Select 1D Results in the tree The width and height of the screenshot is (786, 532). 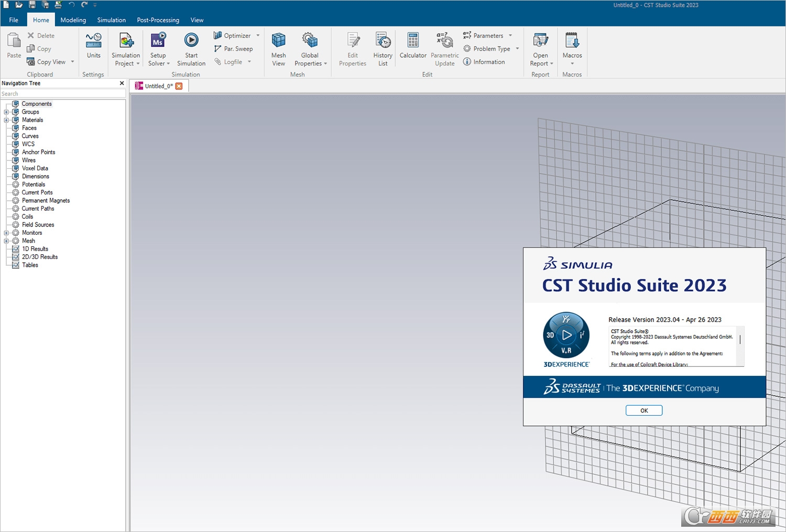click(35, 249)
